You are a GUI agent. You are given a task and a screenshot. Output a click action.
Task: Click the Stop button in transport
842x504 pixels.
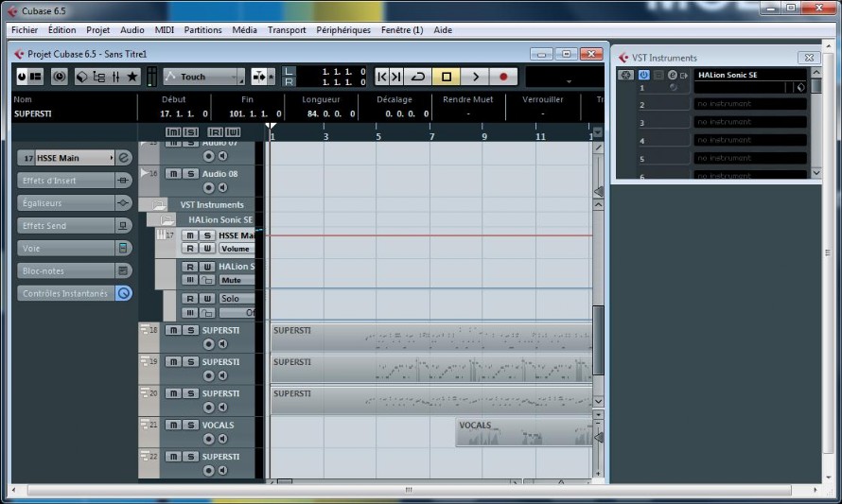447,77
